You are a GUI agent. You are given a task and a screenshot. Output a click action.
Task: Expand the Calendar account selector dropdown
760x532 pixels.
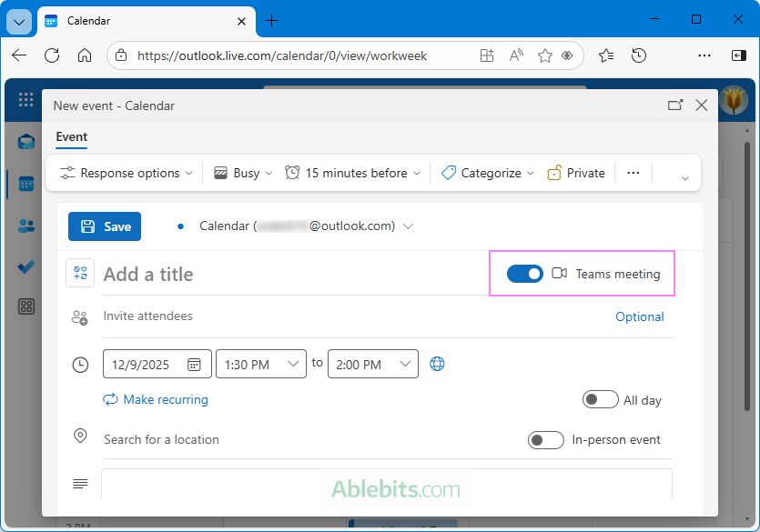tap(407, 226)
